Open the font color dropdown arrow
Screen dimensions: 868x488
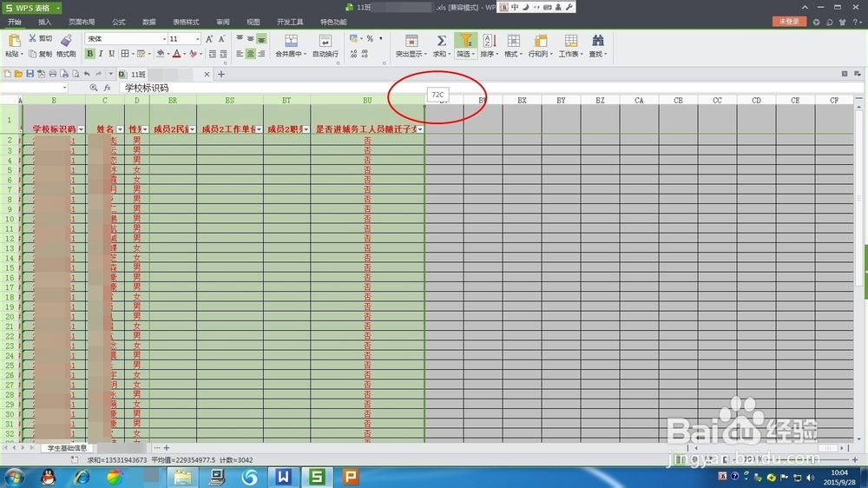click(184, 54)
